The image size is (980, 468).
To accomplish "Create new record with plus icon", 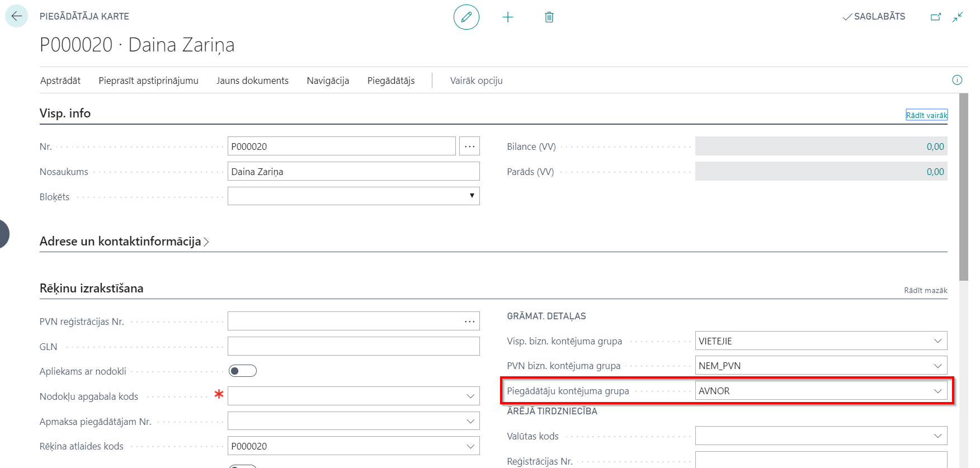I will click(508, 17).
